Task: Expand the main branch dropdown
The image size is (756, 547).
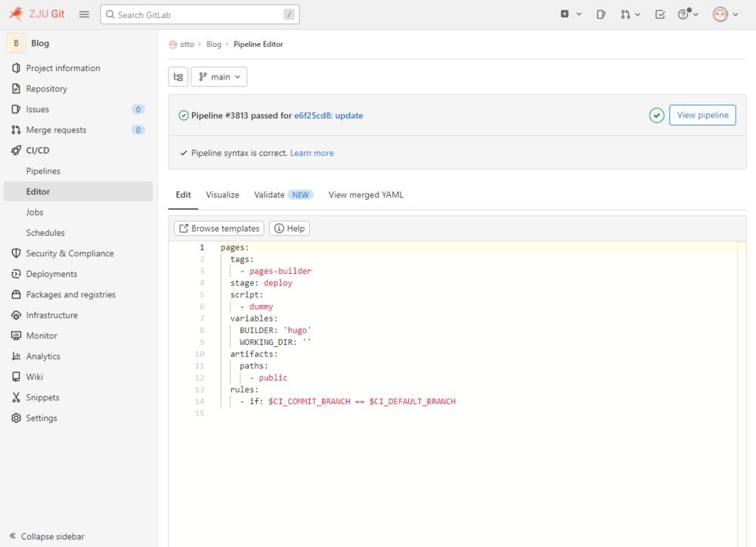Action: click(x=219, y=77)
